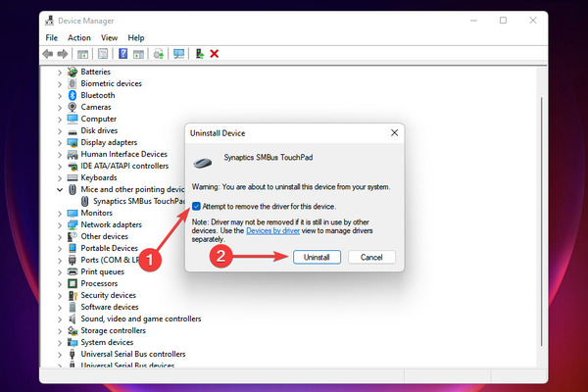Follow the Devices by driver link

point(273,230)
